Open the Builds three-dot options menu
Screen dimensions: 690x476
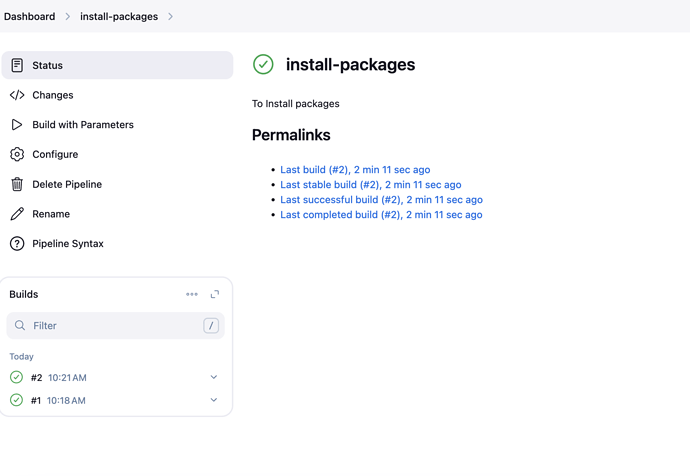(192, 294)
